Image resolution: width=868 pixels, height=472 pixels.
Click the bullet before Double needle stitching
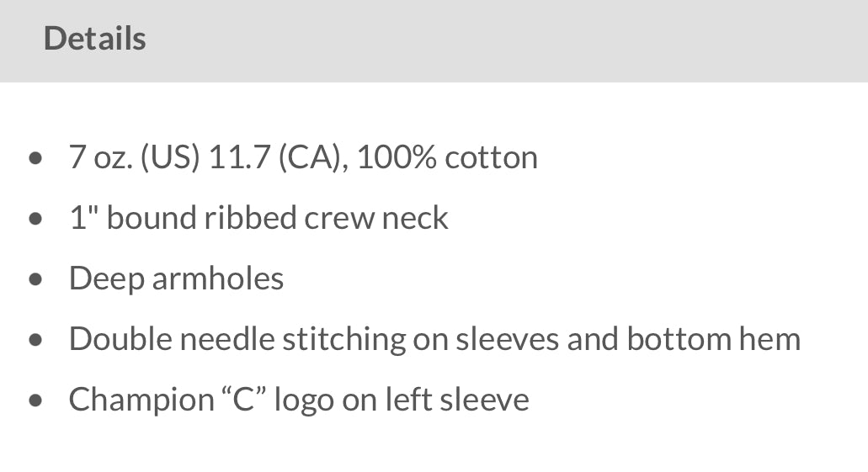pyautogui.click(x=35, y=340)
